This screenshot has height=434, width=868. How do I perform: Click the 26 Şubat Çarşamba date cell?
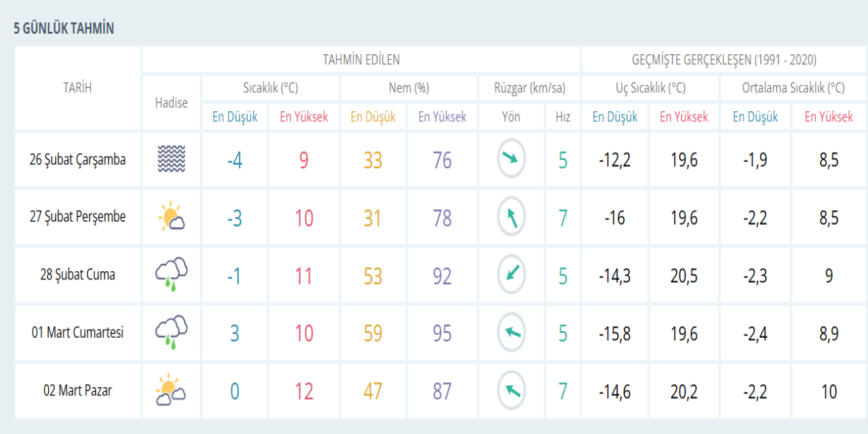point(77,160)
